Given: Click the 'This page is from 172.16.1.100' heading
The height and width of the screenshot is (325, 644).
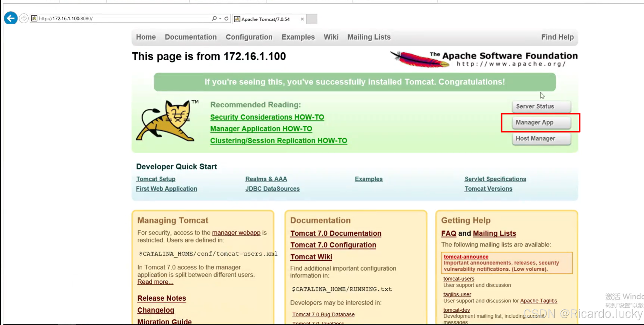Looking at the screenshot, I should [209, 56].
